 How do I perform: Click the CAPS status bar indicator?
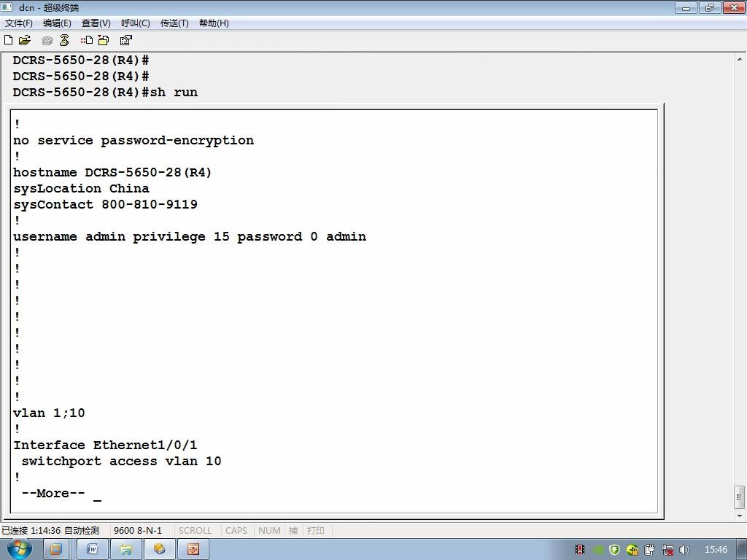coord(236,530)
